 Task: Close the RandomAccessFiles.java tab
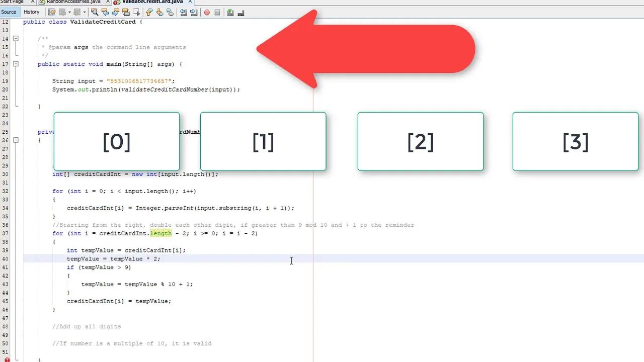pyautogui.click(x=108, y=2)
